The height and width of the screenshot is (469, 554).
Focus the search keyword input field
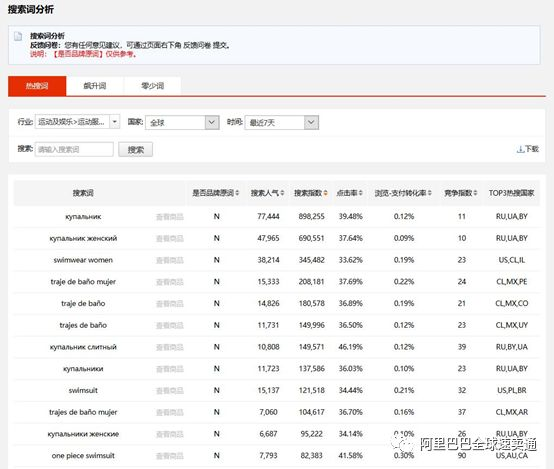(74, 150)
